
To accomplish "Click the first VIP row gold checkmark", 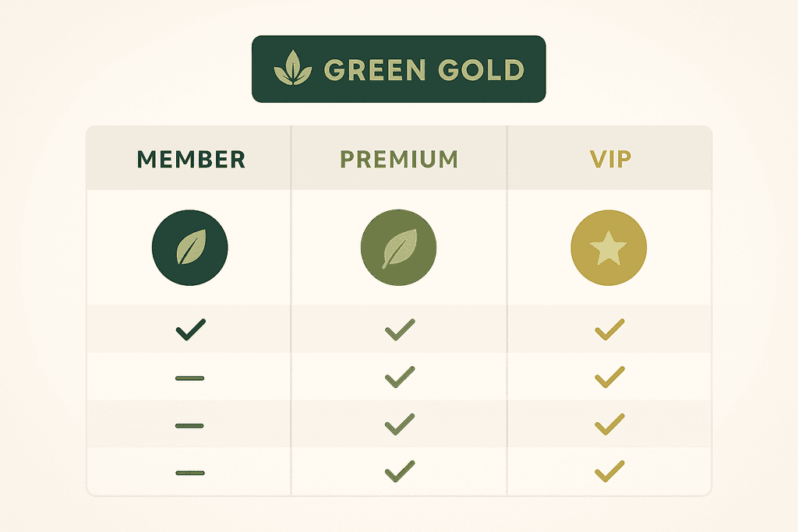I will coord(609,330).
